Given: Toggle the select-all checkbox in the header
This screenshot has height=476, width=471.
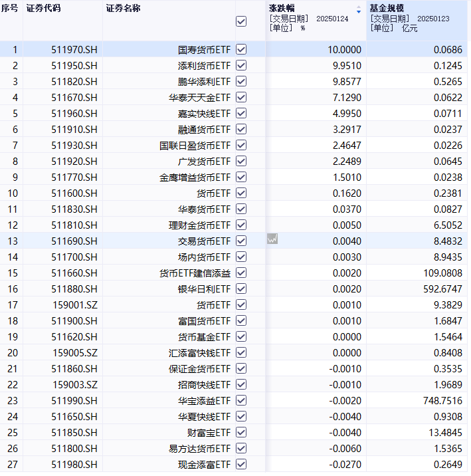Looking at the screenshot, I should (241, 21).
